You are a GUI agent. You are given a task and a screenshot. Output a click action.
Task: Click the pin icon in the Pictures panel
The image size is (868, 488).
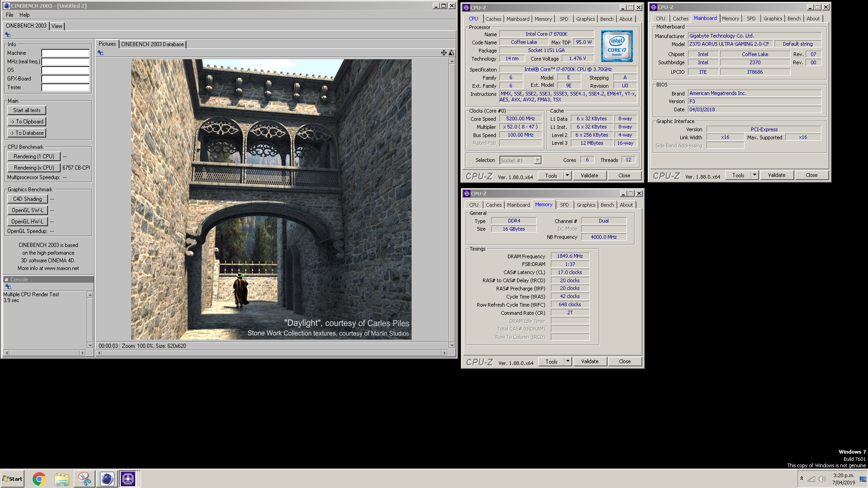point(100,53)
